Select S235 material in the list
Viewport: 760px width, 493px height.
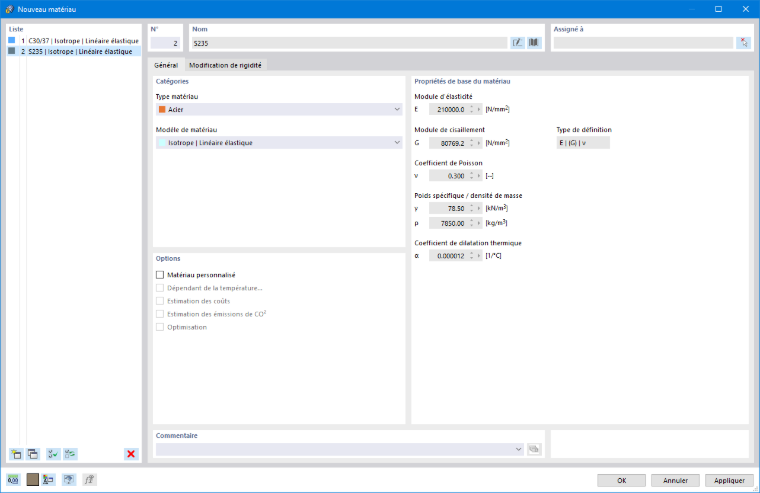[x=74, y=51]
